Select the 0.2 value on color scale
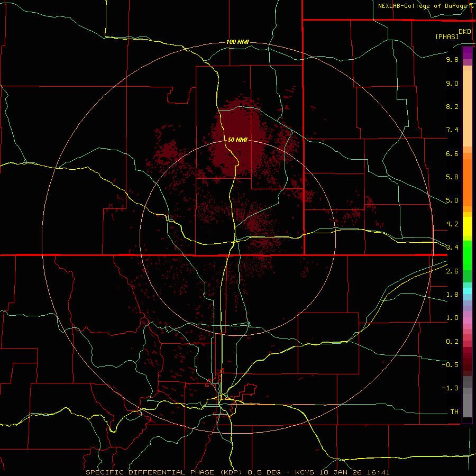Image resolution: width=476 pixels, height=476 pixels. point(452,342)
